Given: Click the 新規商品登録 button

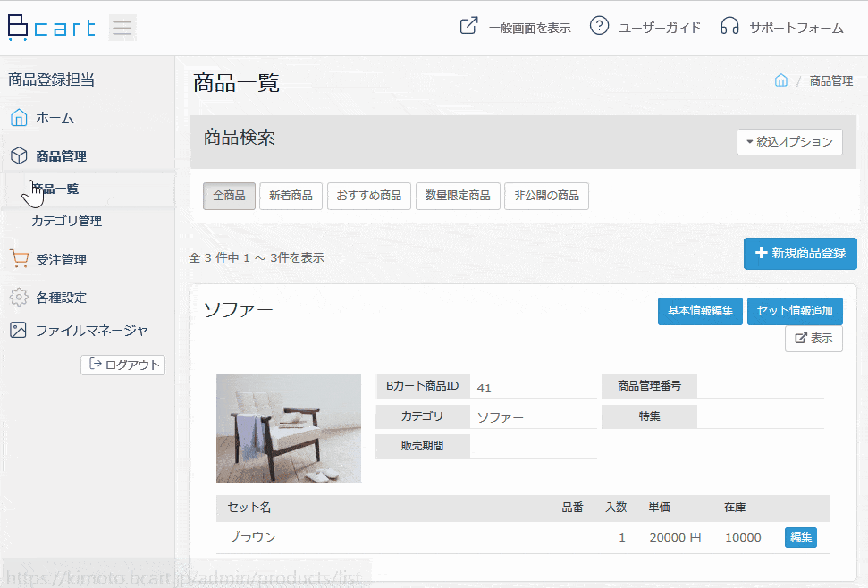Looking at the screenshot, I should 800,254.
